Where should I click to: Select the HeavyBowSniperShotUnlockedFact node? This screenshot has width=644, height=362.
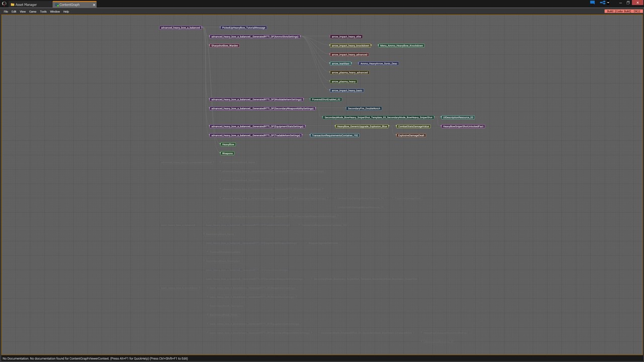(463, 127)
